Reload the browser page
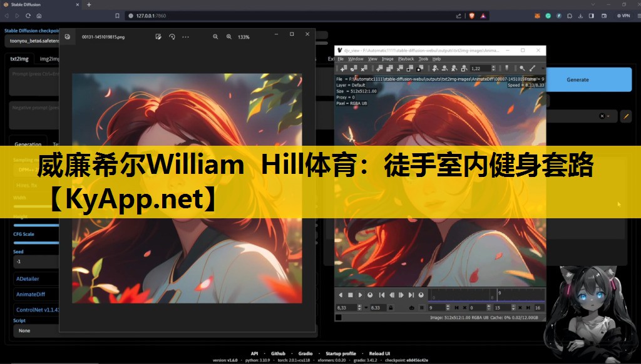This screenshot has width=641, height=364. click(28, 16)
